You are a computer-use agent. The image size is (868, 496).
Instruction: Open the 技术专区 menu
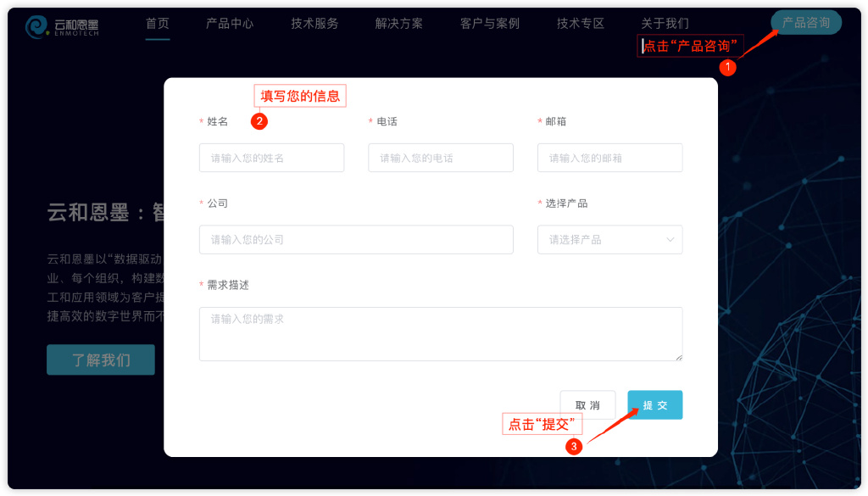point(580,23)
